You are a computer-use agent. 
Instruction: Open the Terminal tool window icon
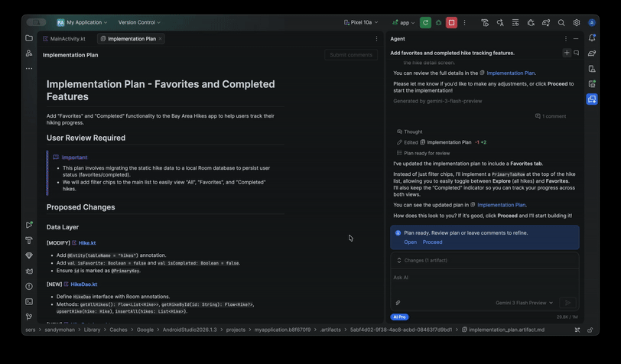point(29,301)
